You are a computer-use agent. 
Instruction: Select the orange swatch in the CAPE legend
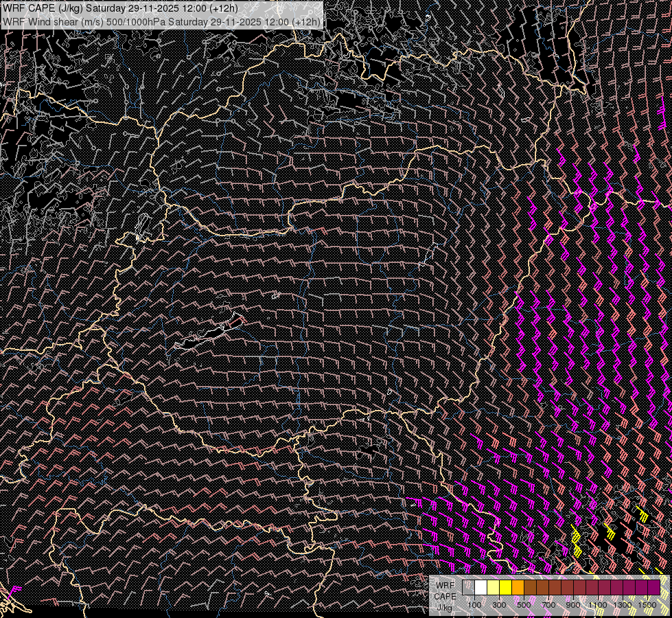(518, 588)
